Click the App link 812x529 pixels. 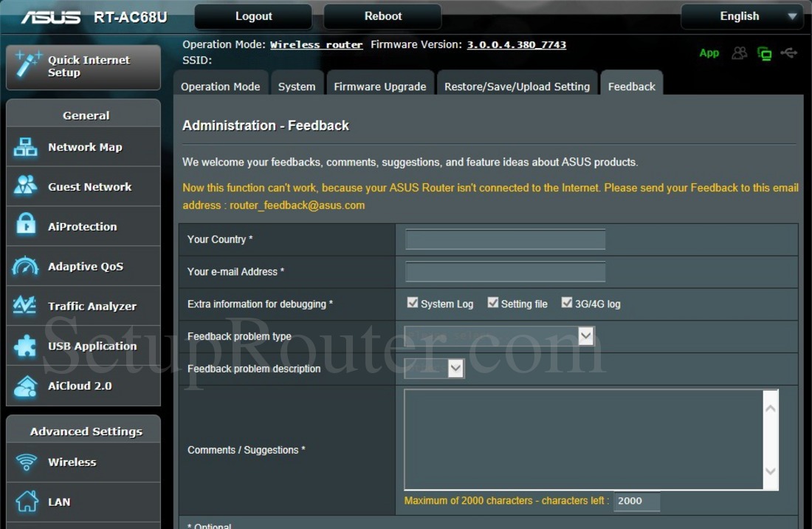click(x=709, y=53)
